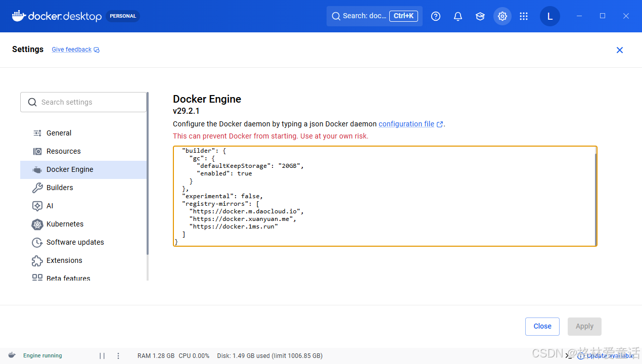
Task: Click the PERSONAL plan badge
Action: [x=123, y=16]
